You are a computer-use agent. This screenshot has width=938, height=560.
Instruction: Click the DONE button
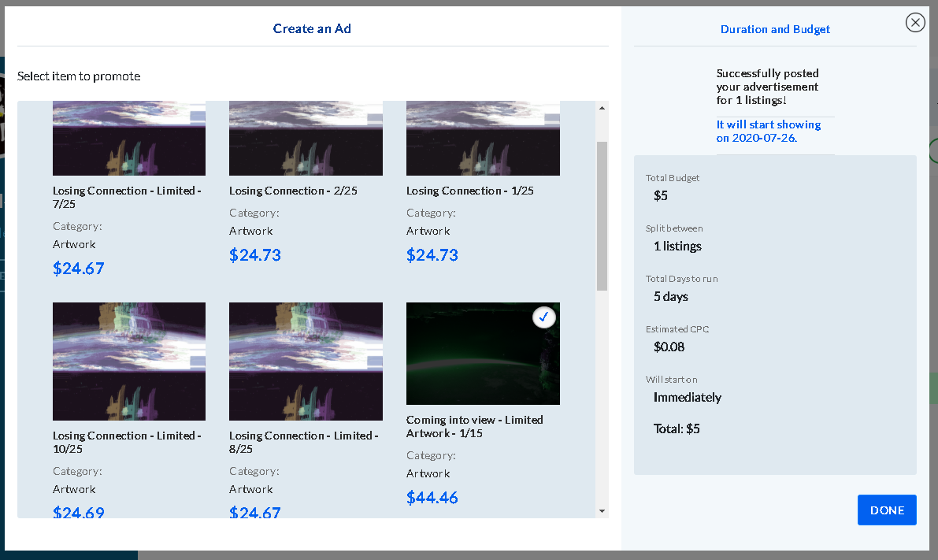point(887,510)
